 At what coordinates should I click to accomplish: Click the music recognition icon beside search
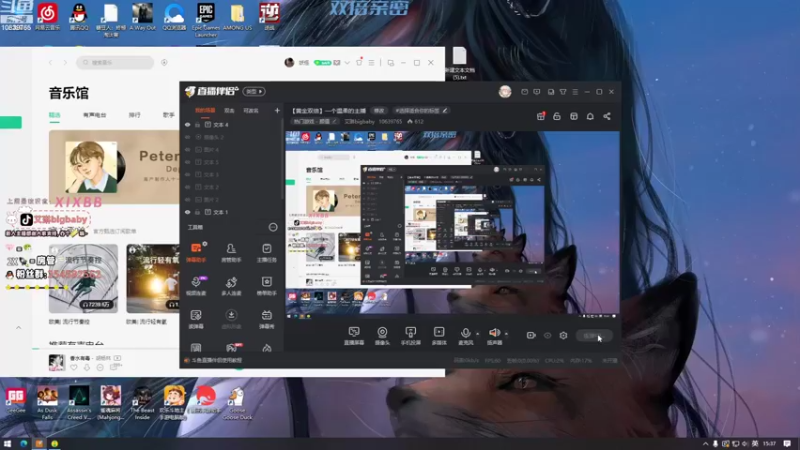(x=164, y=62)
